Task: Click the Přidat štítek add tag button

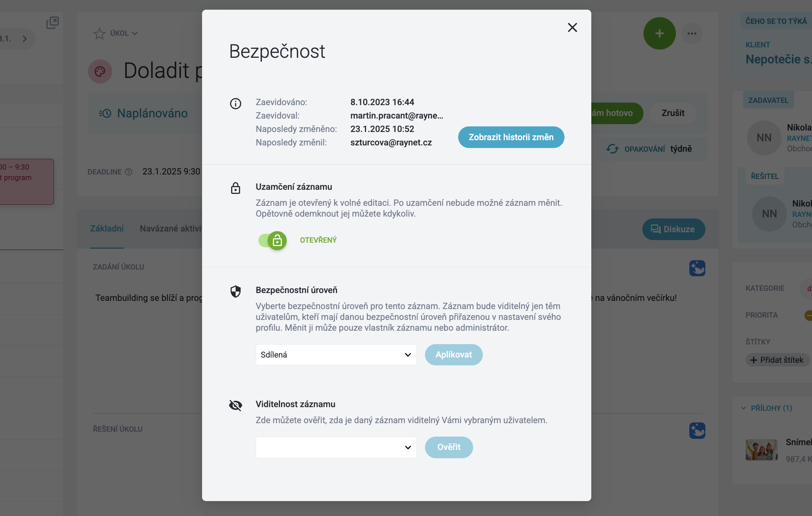Action: coord(777,360)
